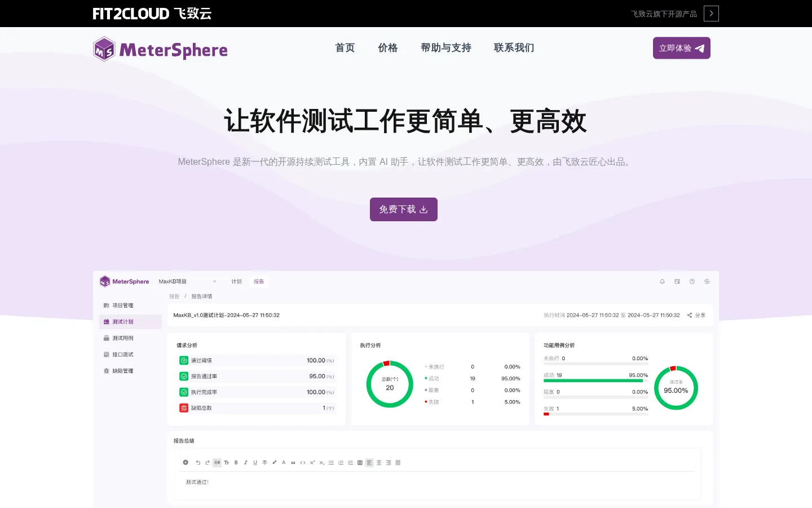812x508 pixels.
Task: Click the 通过阈值 green icon
Action: [x=184, y=361]
